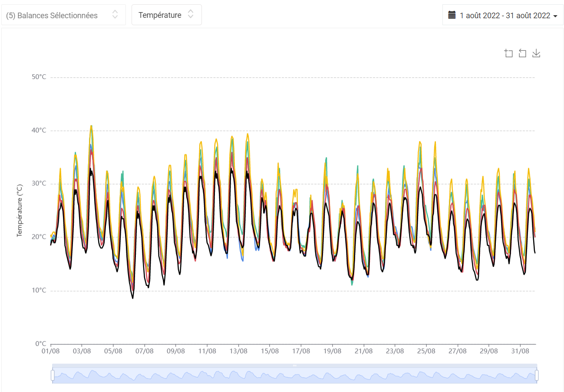
Task: Click the calendar icon in the date range
Action: (452, 15)
